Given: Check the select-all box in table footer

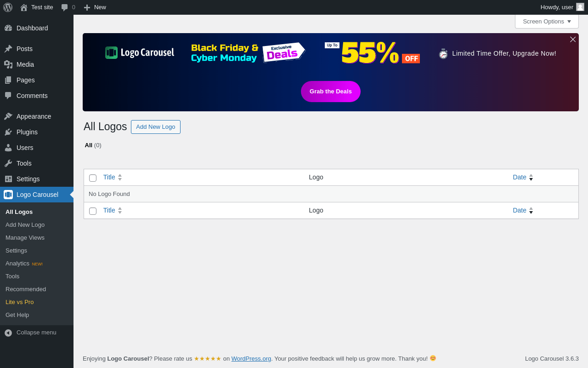Looking at the screenshot, I should click(93, 211).
